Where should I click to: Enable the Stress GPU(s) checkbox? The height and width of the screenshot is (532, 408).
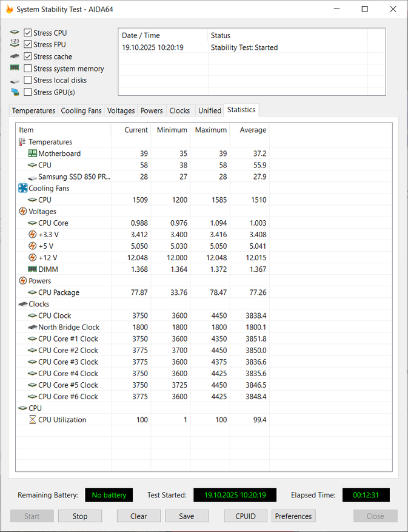28,92
